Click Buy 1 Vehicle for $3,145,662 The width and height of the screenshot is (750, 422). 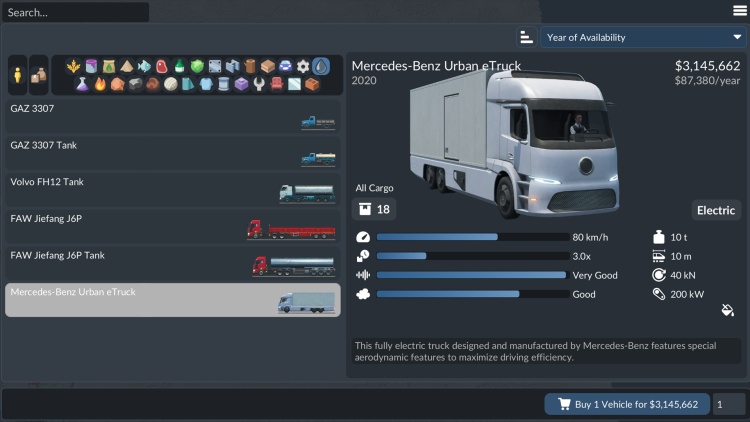[627, 404]
